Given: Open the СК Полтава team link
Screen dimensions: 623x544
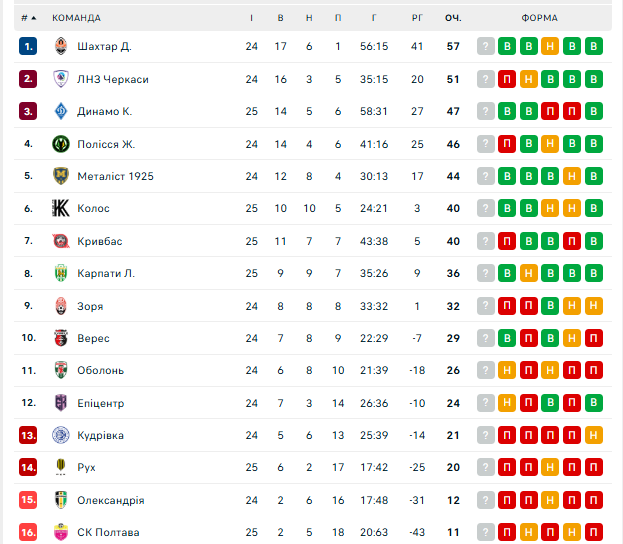Looking at the screenshot, I should [x=108, y=532].
